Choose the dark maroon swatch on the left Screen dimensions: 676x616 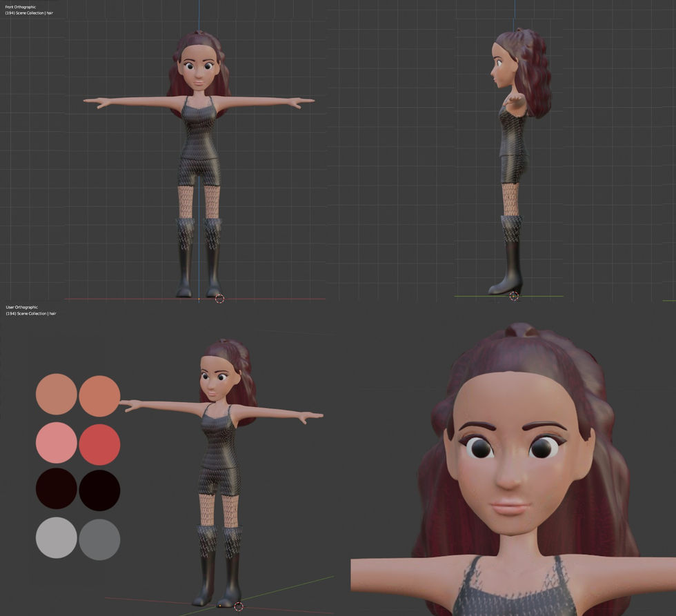click(56, 488)
